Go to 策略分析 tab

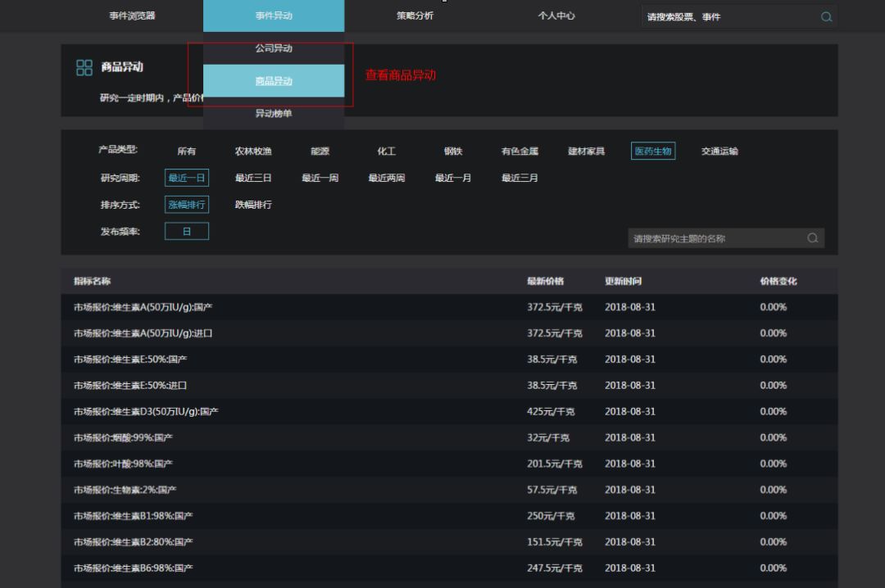[x=415, y=16]
